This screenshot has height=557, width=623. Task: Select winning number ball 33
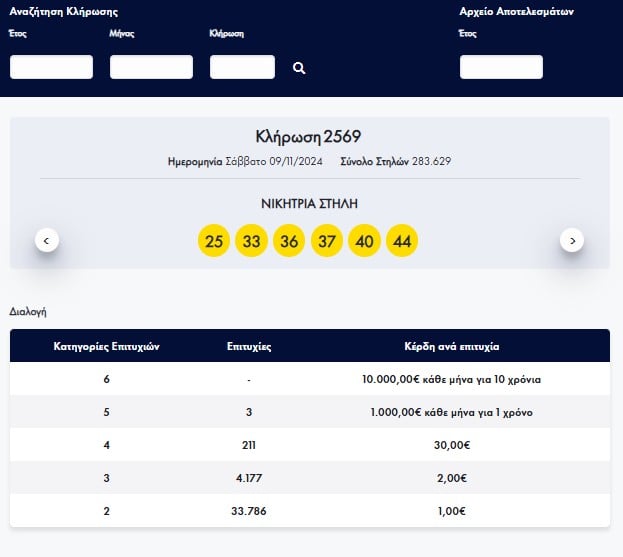[252, 241]
